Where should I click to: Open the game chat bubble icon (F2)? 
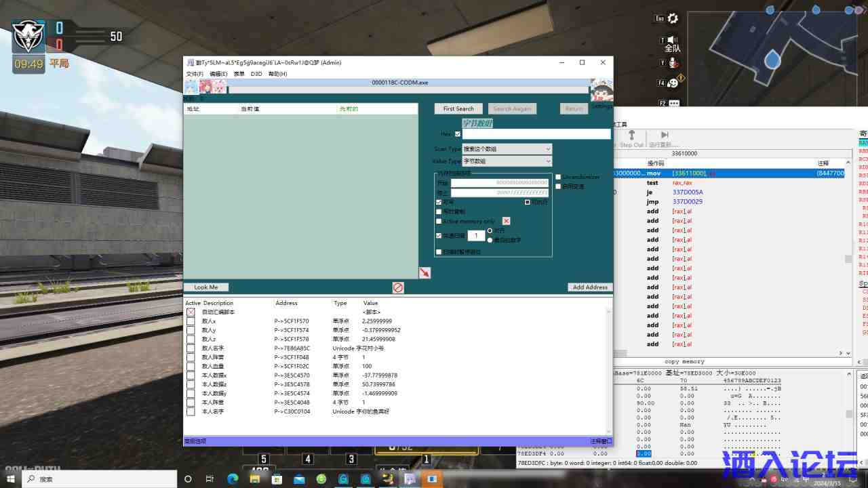click(x=673, y=103)
